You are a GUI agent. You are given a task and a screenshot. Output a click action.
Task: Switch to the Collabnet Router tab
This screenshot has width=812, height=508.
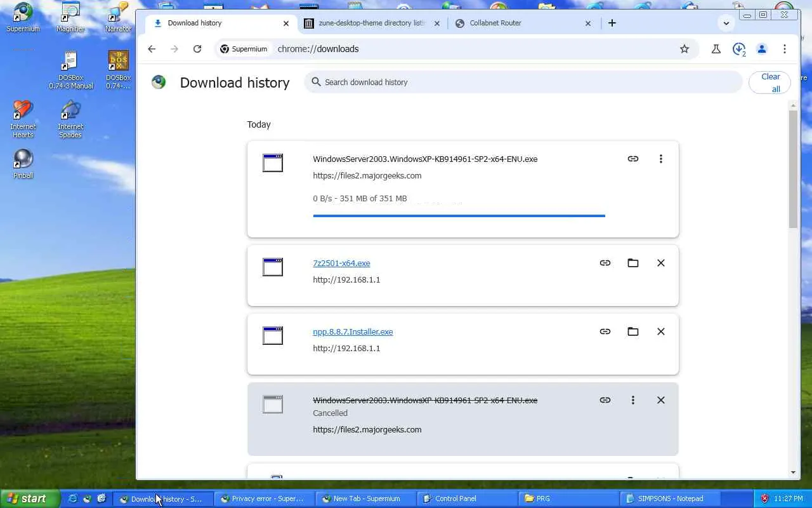point(523,23)
